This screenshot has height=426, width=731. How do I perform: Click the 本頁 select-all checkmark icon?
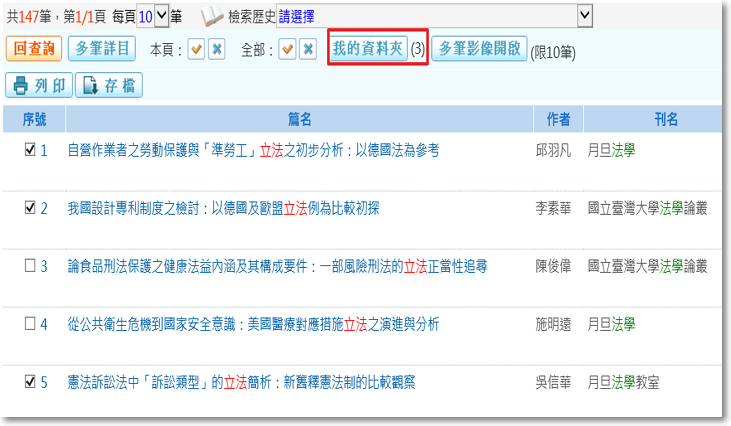pos(198,50)
